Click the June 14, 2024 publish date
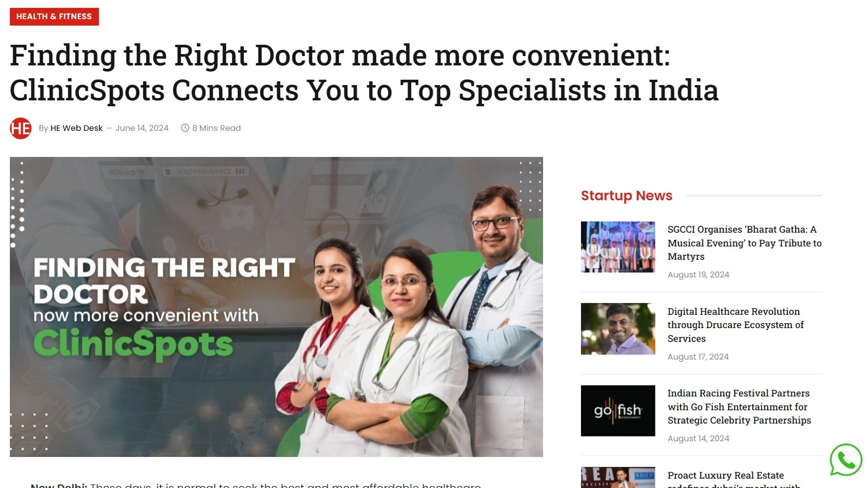The image size is (868, 488). point(142,128)
